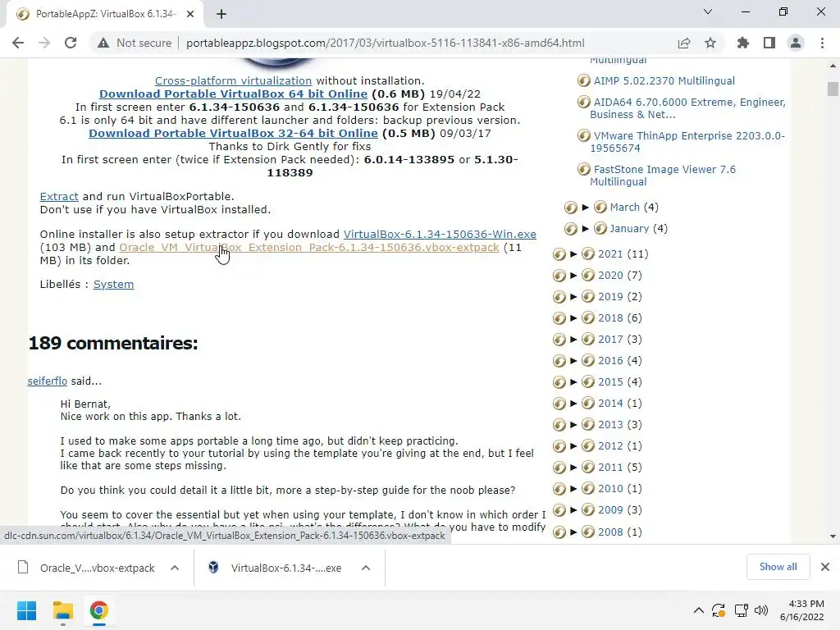Open seiferflo's commenter profile link
Image resolution: width=840 pixels, height=630 pixels.
[47, 381]
